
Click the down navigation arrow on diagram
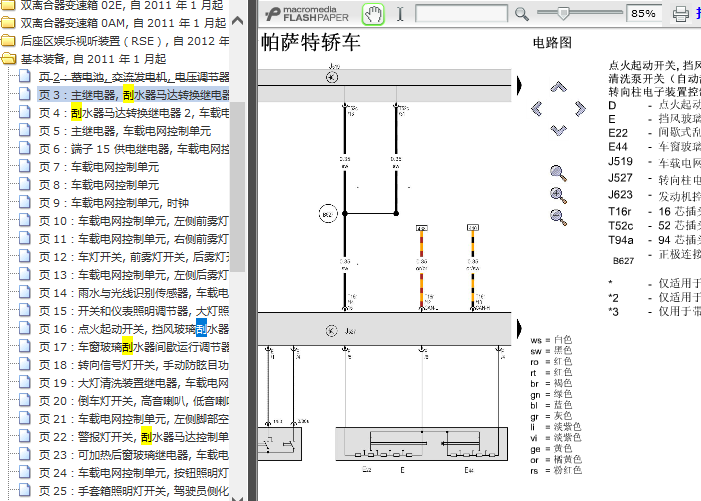coord(558,130)
